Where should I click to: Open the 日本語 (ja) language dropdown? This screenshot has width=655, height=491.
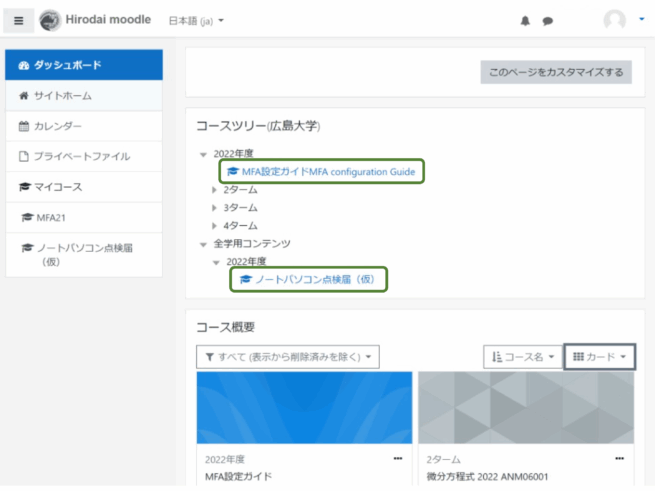click(x=196, y=20)
